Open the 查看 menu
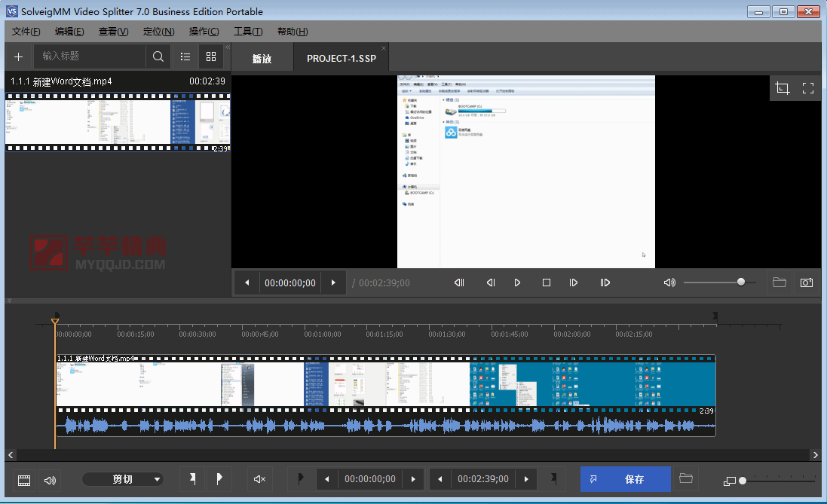827x504 pixels. click(113, 32)
